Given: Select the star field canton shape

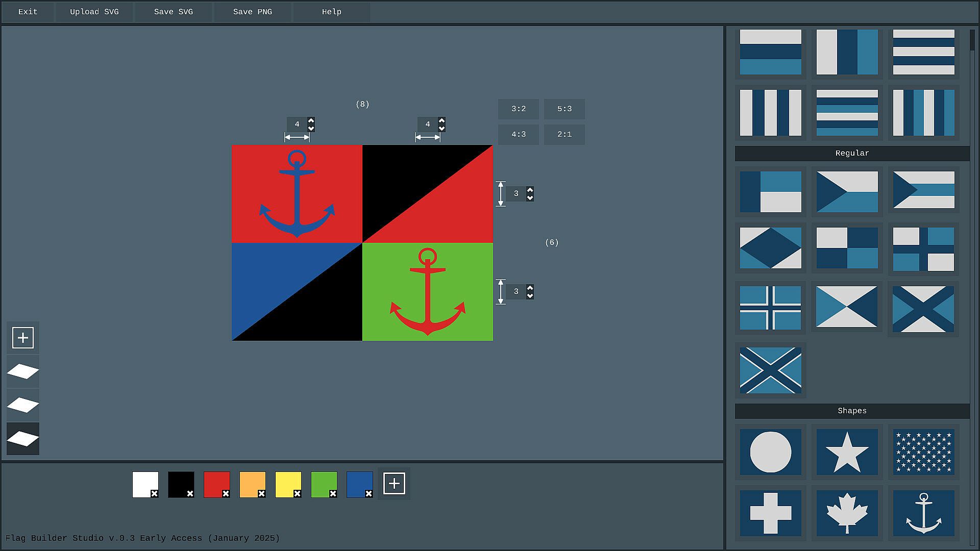Looking at the screenshot, I should tap(923, 452).
